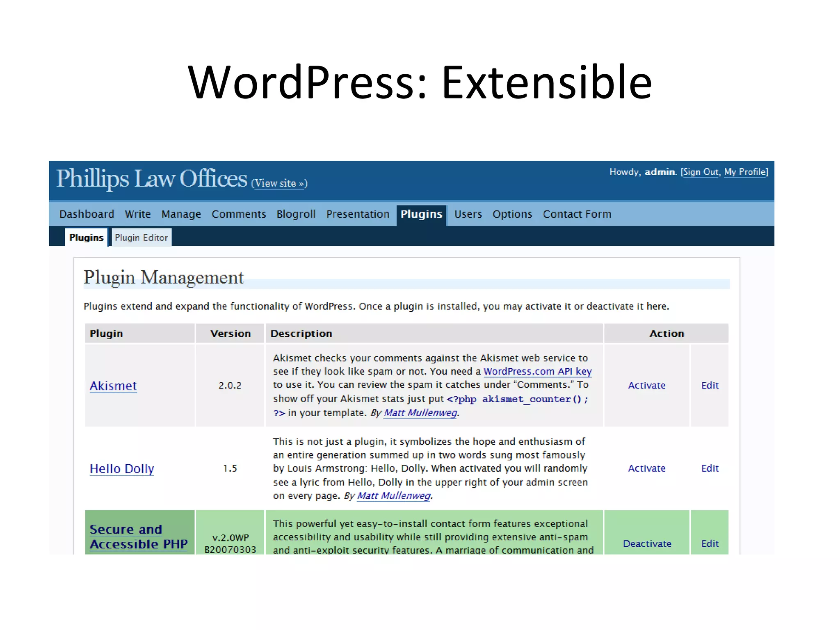Click the Plugin Management heading
840x630 pixels.
tap(164, 278)
